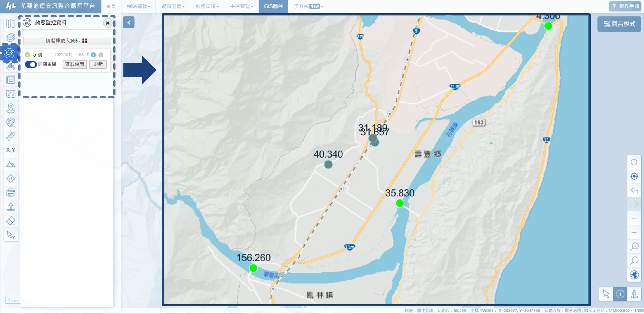Open the X,Y coordinate locator tool
Screen dimensions: 644x314
(11, 150)
